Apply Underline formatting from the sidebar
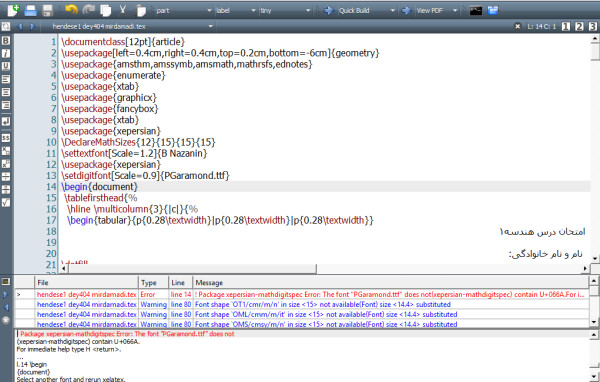Viewport: 600px width, 382px height. (x=6, y=66)
